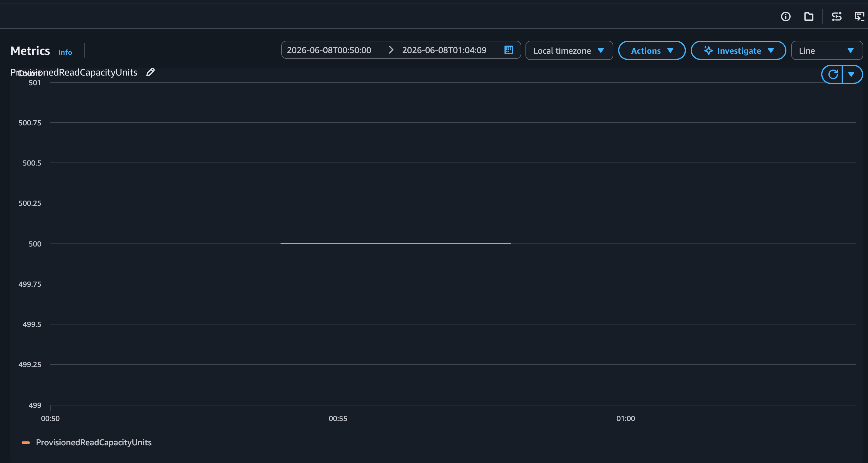This screenshot has height=463, width=868.
Task: Click the orange ProvisionedReadCapacityUnits legend swatch
Action: click(25, 442)
